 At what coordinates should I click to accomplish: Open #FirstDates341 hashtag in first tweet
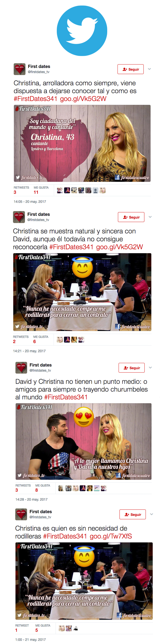click(35, 99)
